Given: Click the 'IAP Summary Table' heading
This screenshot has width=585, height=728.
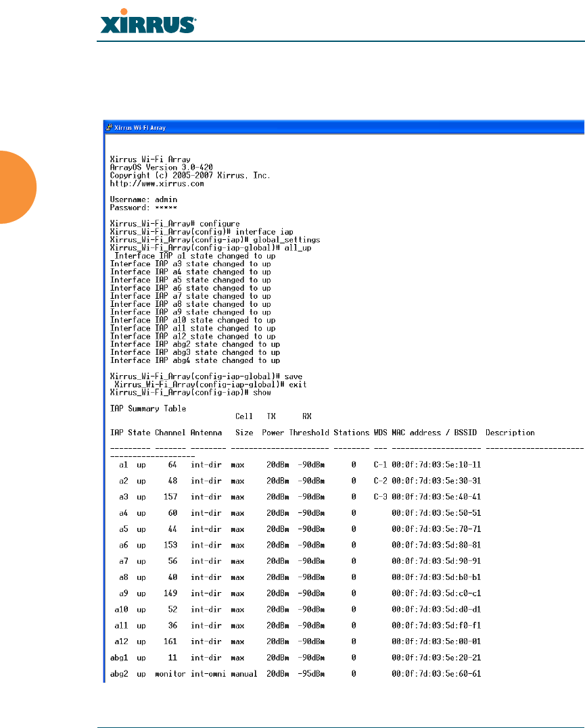Looking at the screenshot, I should (148, 408).
